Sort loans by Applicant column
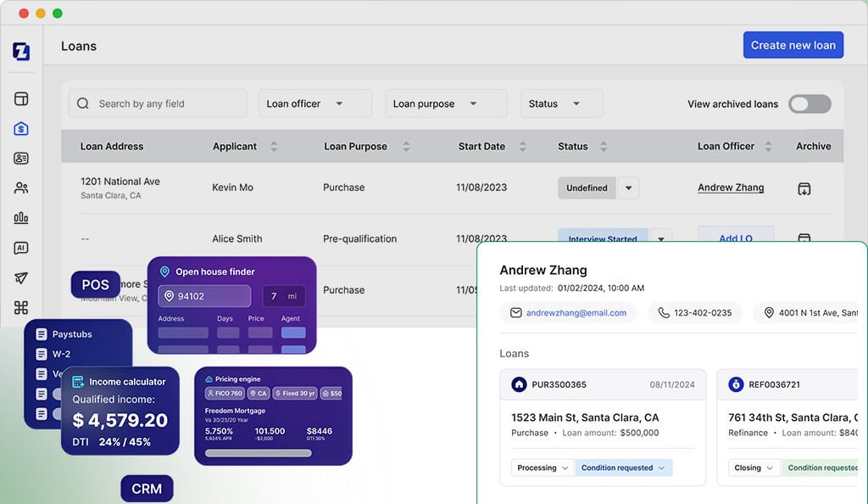Image resolution: width=868 pixels, height=504 pixels. (x=273, y=146)
